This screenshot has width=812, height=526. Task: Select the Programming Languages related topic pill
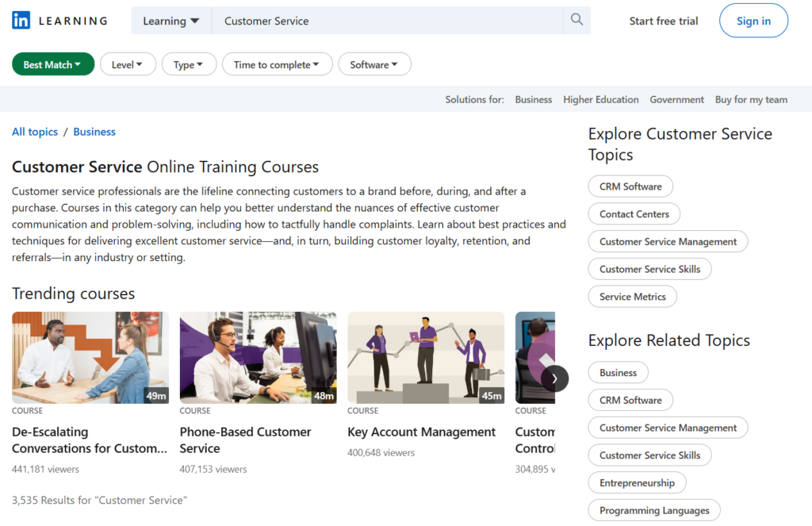tap(654, 510)
